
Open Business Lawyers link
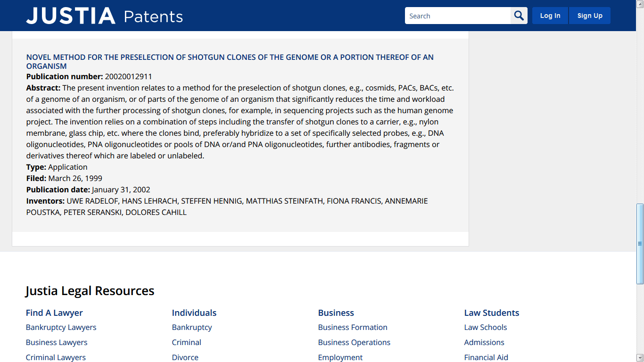(57, 342)
